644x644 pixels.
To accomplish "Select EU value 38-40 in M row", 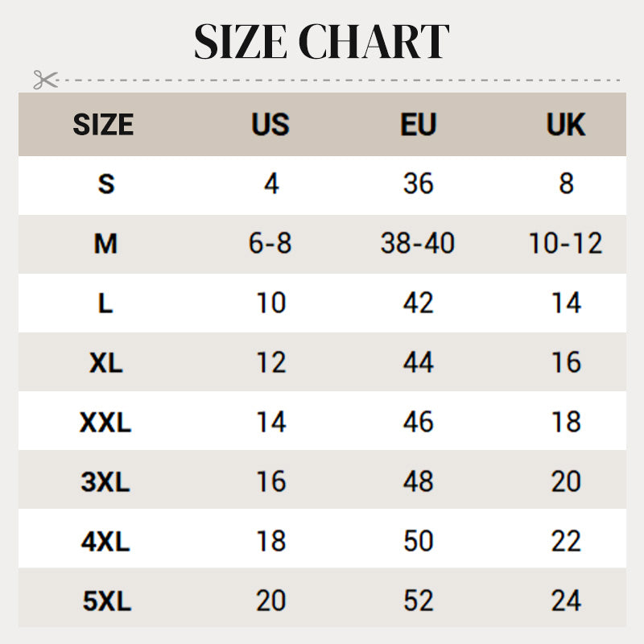I will 418,244.
